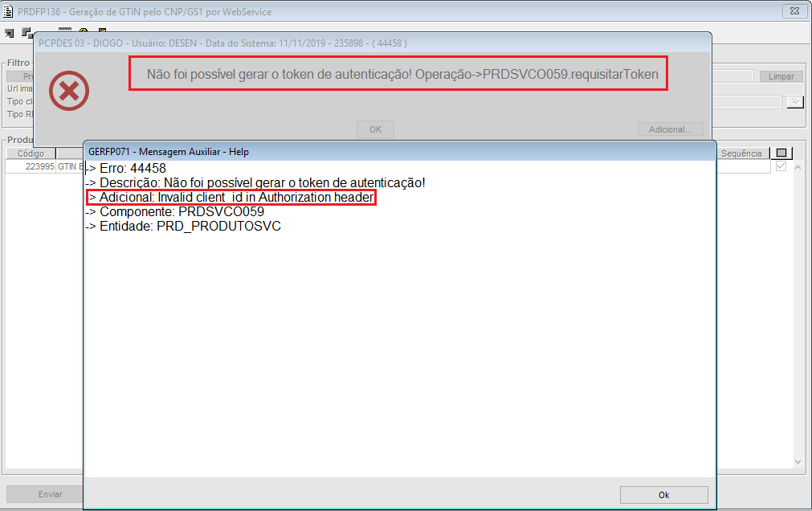Click the PCPDES 03 error dialog title bar
Viewport: 812px width, 511px height.
click(373, 43)
